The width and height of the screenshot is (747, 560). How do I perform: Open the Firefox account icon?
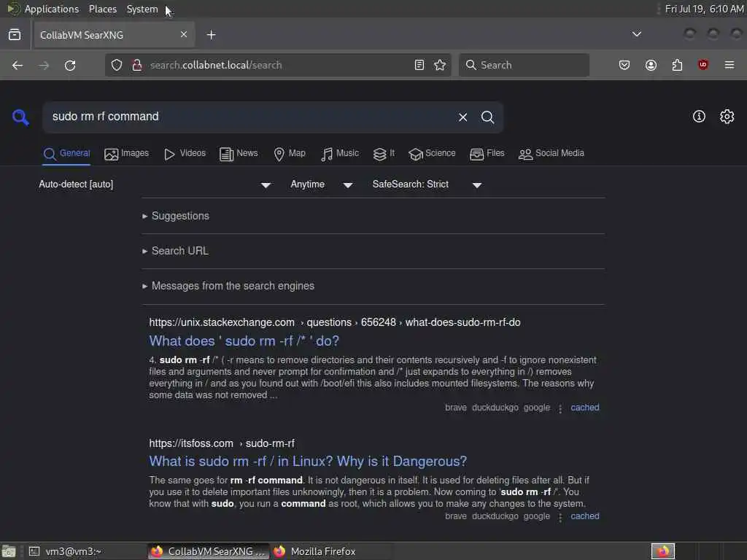pos(651,65)
